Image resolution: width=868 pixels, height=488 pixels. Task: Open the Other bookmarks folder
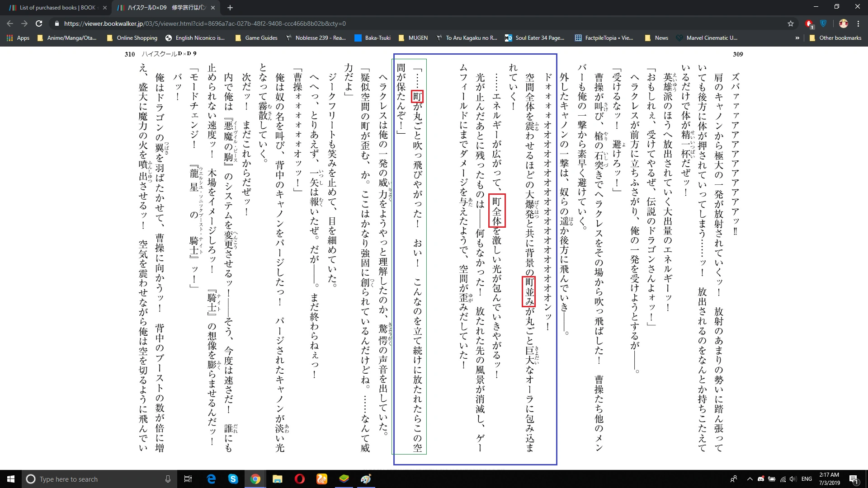click(x=835, y=38)
